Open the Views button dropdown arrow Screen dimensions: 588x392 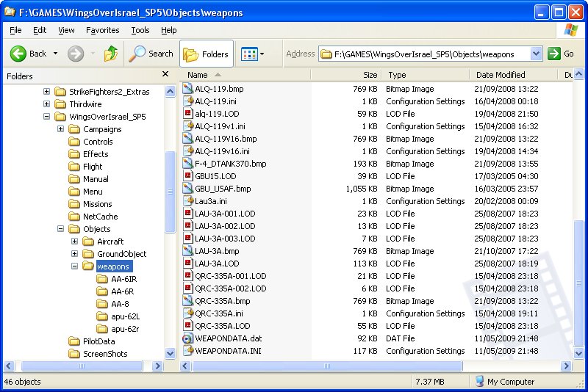coord(262,54)
